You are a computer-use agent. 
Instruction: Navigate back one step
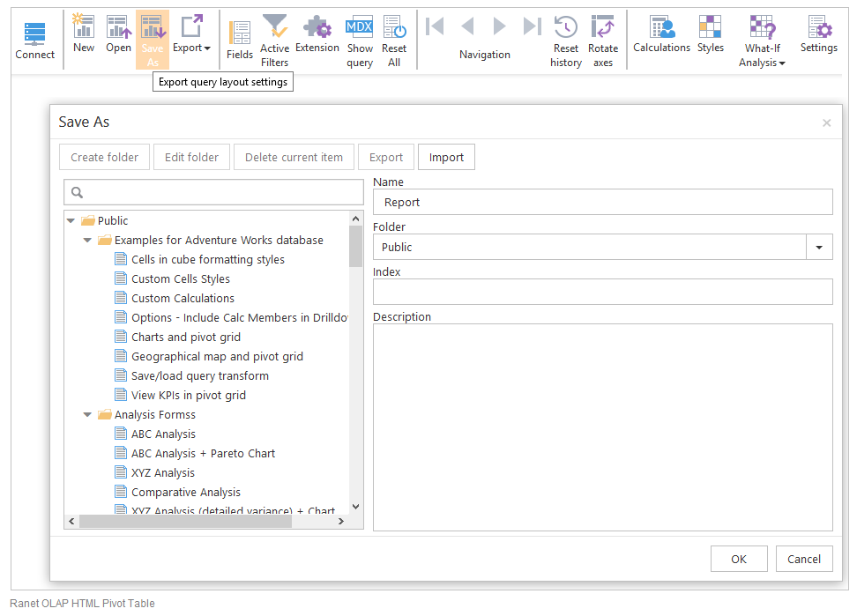pyautogui.click(x=467, y=26)
